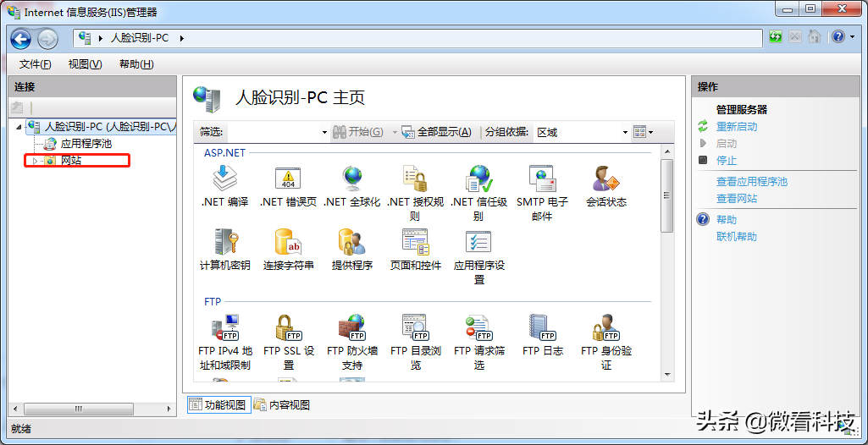
Task: Switch to 功能视图 tab
Action: (x=219, y=404)
